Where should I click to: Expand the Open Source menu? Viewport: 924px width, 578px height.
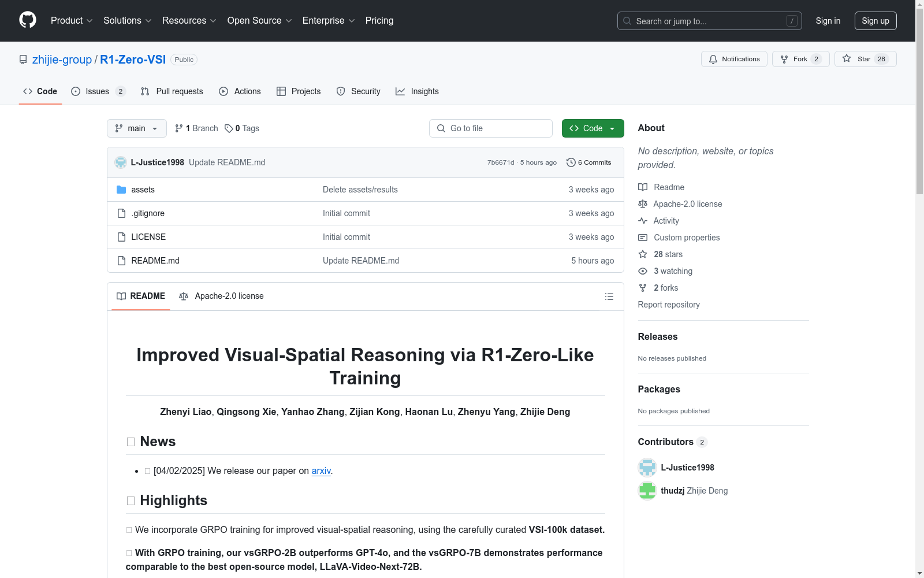[x=260, y=21]
